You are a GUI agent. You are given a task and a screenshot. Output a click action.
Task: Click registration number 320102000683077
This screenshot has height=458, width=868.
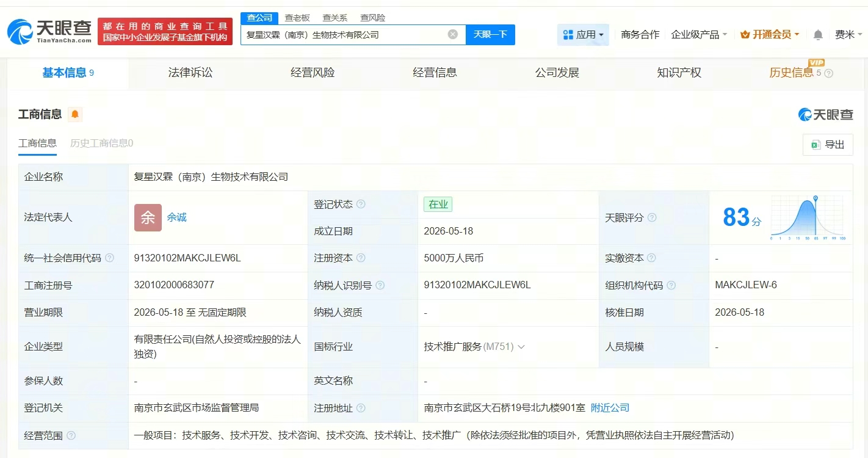[x=174, y=285]
